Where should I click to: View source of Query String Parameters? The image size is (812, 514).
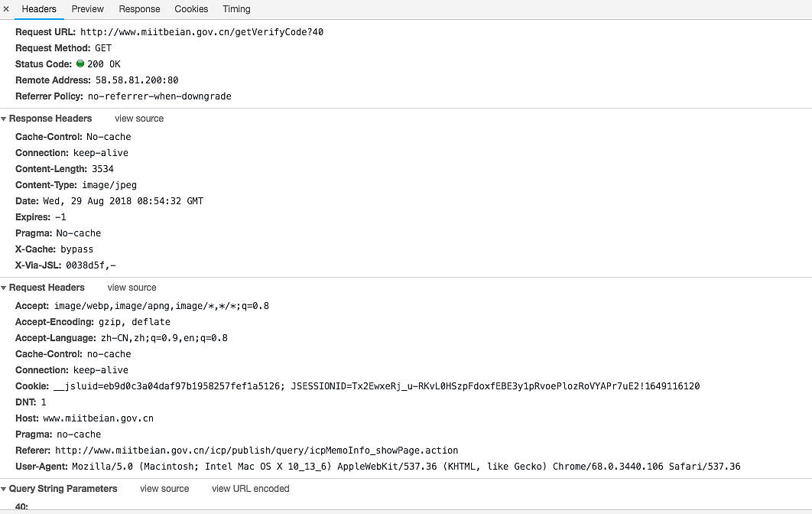(164, 489)
